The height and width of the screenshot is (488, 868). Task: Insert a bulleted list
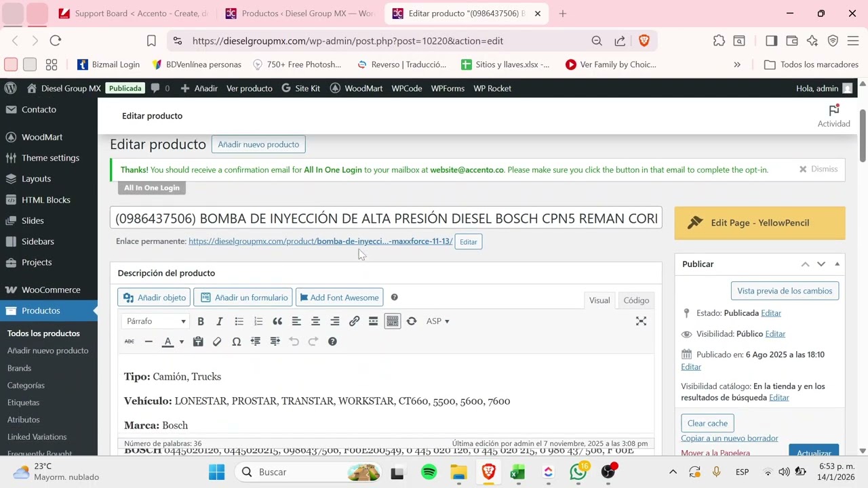(239, 321)
